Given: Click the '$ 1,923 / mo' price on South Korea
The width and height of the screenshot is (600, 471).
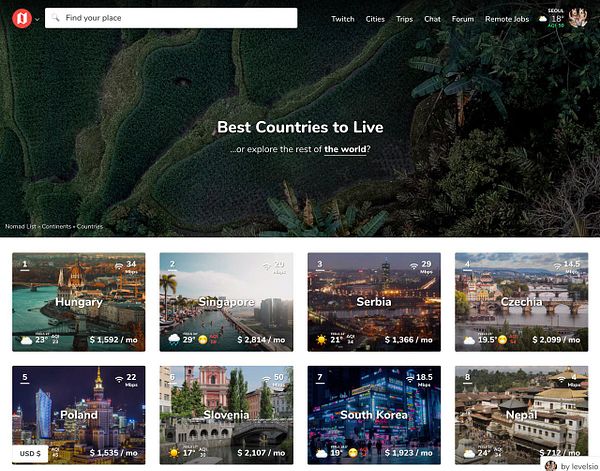Looking at the screenshot, I should (x=409, y=453).
